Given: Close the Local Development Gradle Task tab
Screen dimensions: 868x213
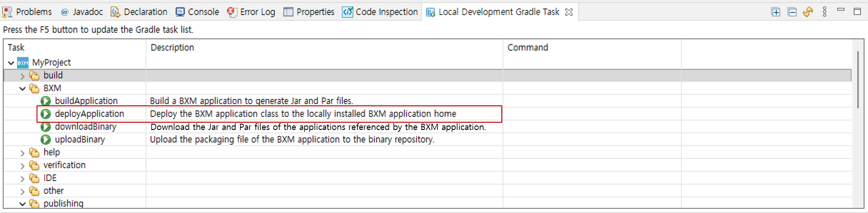Looking at the screenshot, I should click(x=569, y=12).
